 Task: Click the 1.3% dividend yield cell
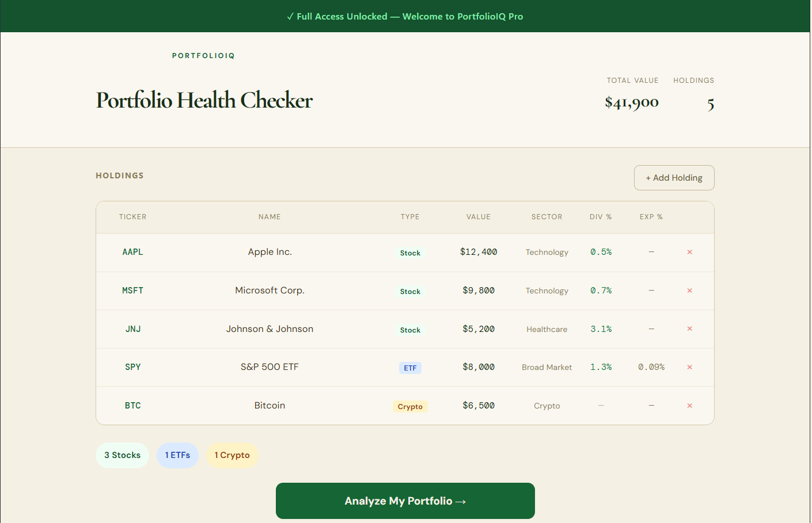601,367
